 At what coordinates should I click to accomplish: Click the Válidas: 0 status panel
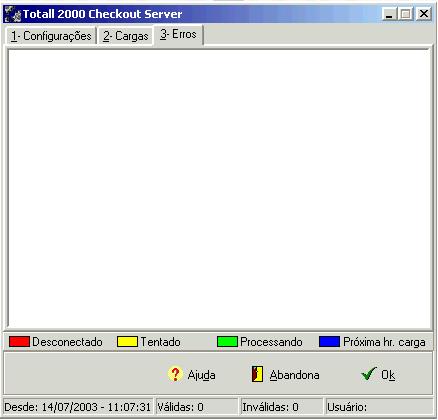[197, 407]
